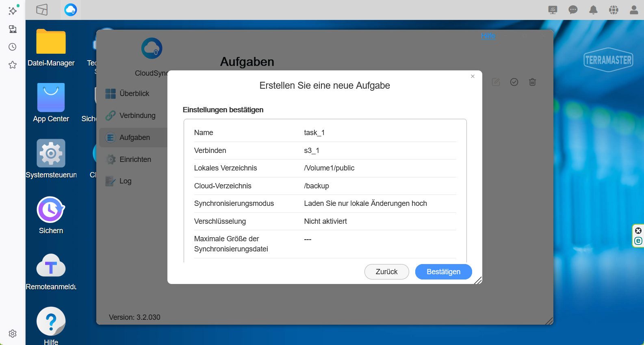644x345 pixels.
Task: Open App Center desktop icon
Action: 51,103
